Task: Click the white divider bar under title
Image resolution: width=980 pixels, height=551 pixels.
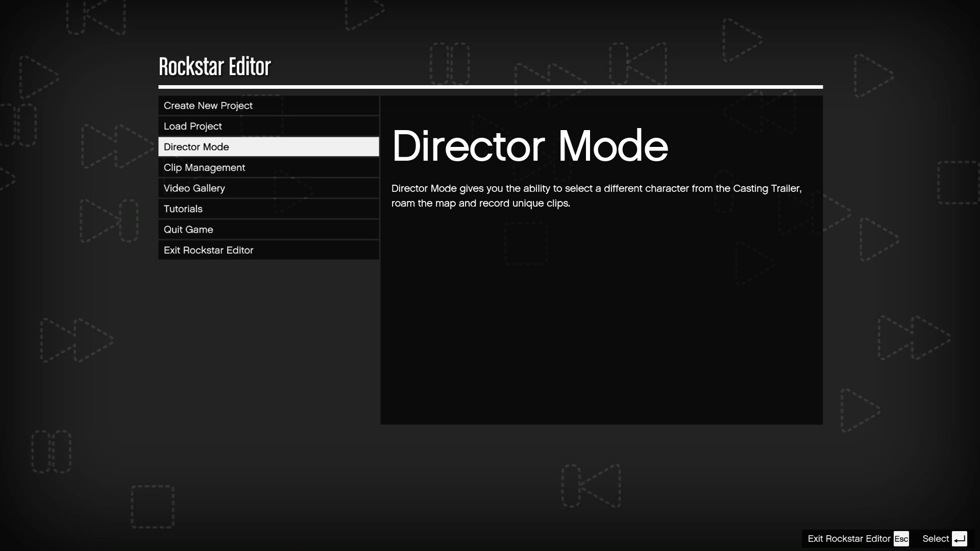Action: 490,87
